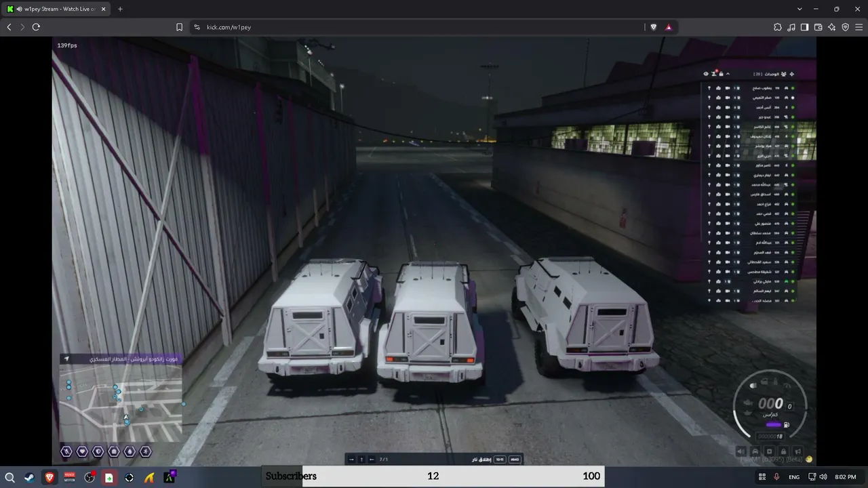868x488 pixels.
Task: Open Brave Rewards triangle icon
Action: click(669, 27)
